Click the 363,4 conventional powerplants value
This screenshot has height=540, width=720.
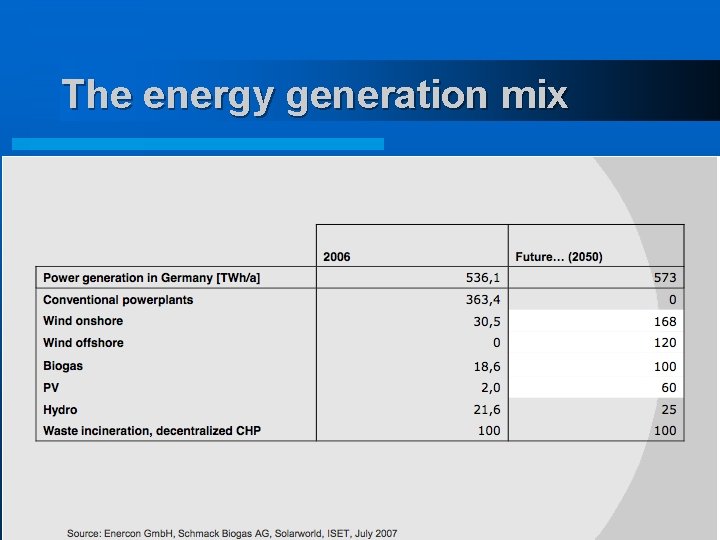pos(483,300)
